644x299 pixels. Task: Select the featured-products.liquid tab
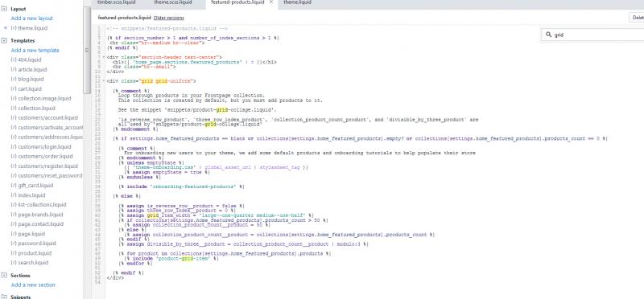[x=238, y=2]
